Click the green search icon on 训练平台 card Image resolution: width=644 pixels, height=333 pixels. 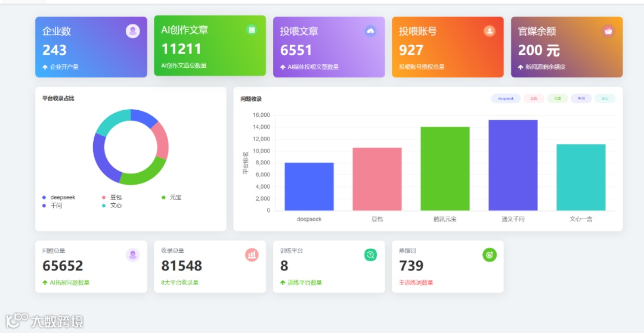click(x=370, y=255)
